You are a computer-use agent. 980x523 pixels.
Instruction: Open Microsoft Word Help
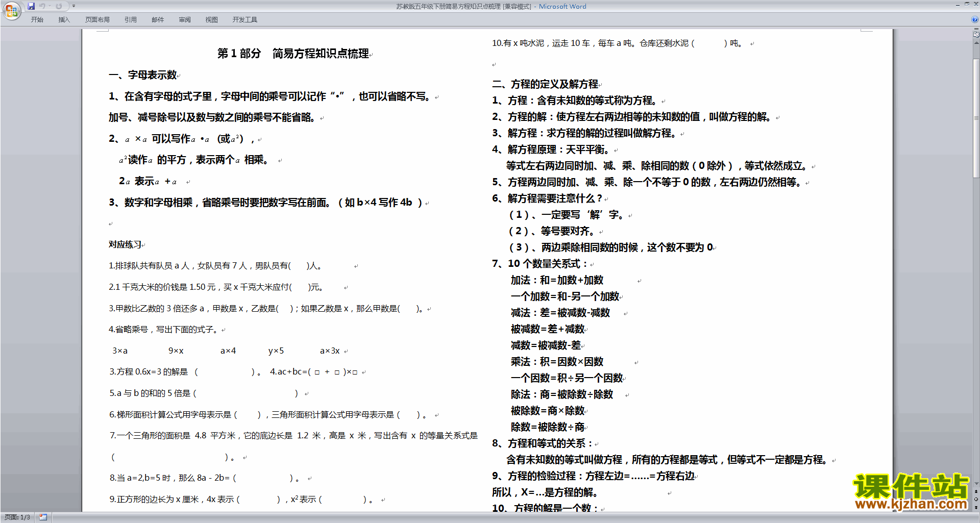point(975,19)
